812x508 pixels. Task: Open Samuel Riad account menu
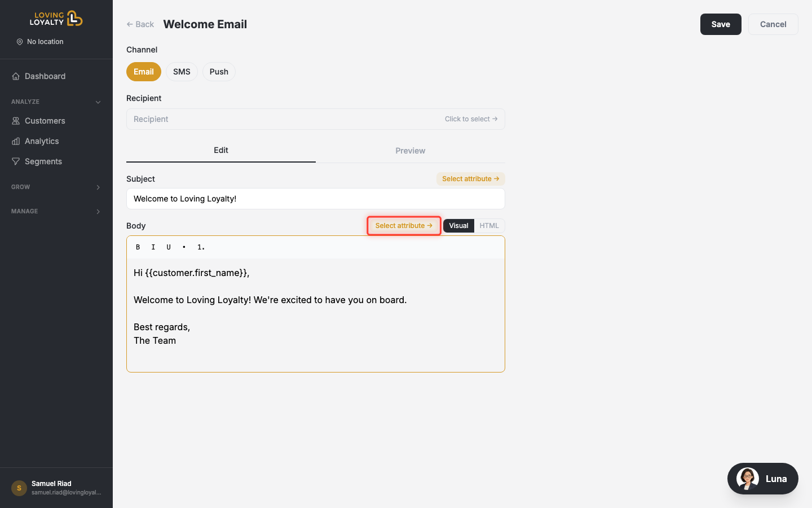tap(56, 488)
